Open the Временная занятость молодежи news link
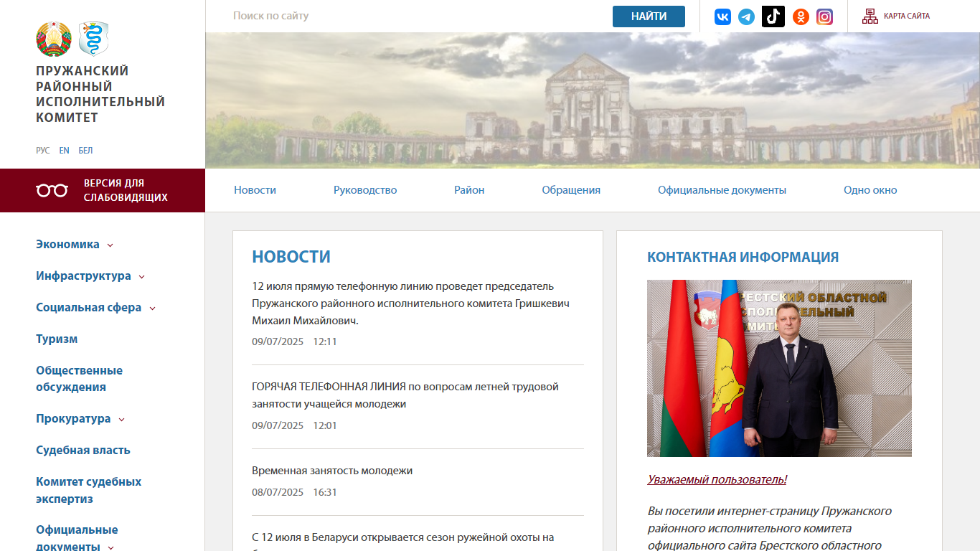 click(x=332, y=471)
